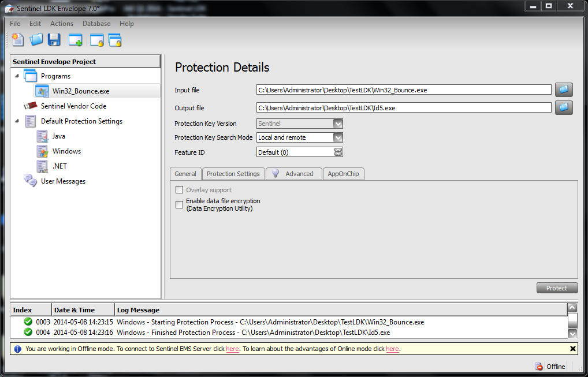The height and width of the screenshot is (377, 588).
Task: Open the Actions menu
Action: tap(61, 24)
